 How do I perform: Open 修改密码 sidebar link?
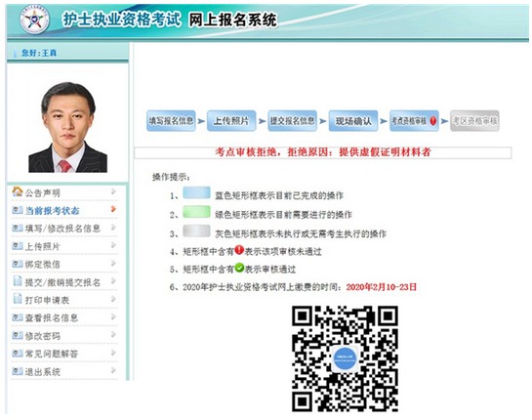(x=42, y=336)
